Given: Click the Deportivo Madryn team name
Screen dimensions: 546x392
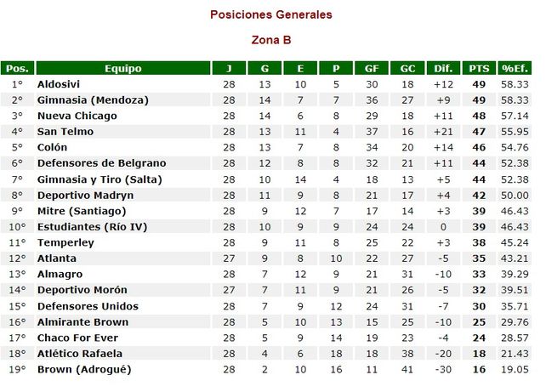Looking at the screenshot, I should tap(85, 195).
